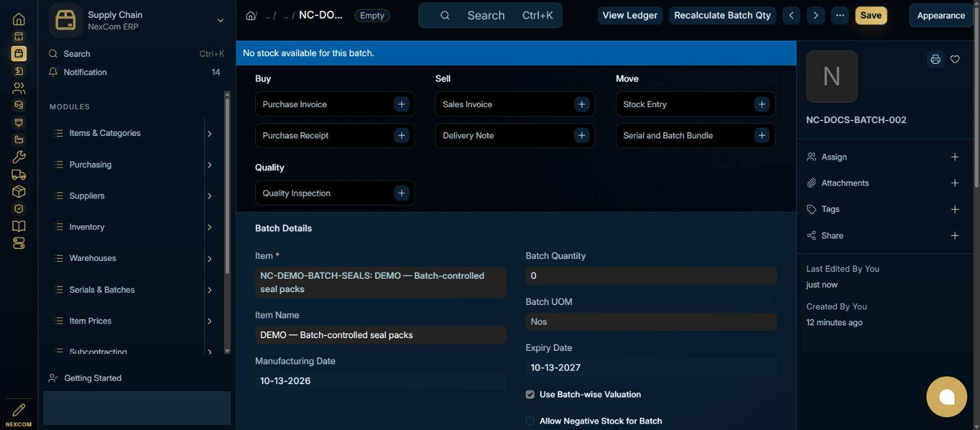Click the top Search bar
The width and height of the screenshot is (980, 430).
click(x=490, y=15)
